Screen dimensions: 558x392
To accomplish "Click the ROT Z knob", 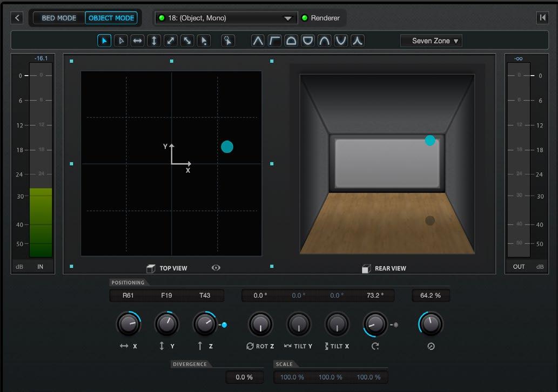I will pyautogui.click(x=260, y=324).
